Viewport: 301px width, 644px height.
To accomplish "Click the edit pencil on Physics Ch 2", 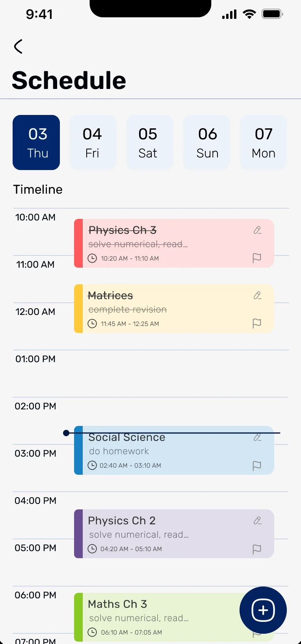I will pos(257,520).
